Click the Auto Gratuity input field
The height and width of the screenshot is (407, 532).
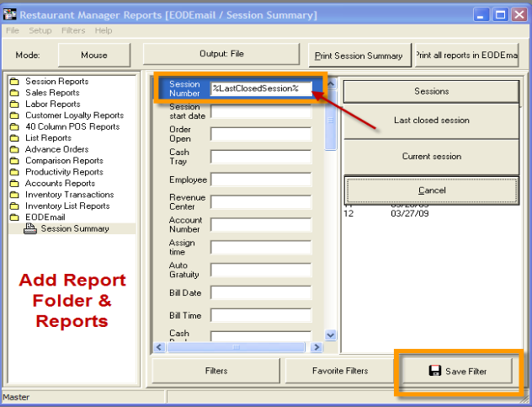261,270
